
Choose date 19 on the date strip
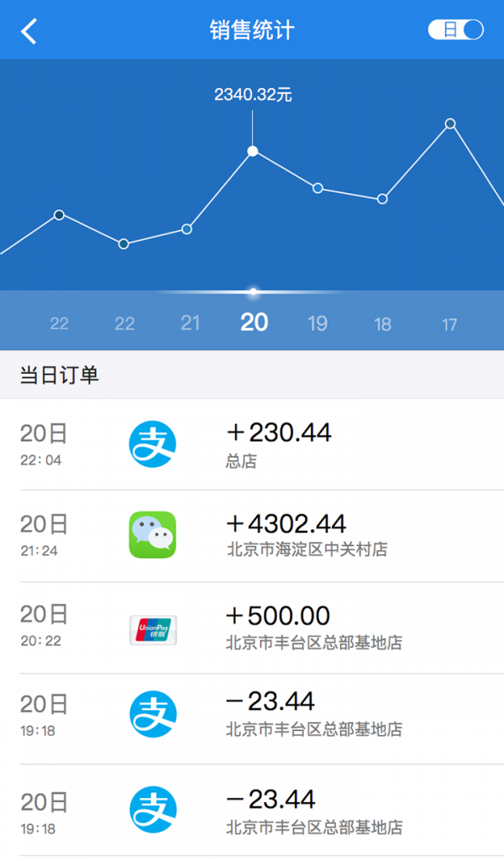pyautogui.click(x=318, y=323)
